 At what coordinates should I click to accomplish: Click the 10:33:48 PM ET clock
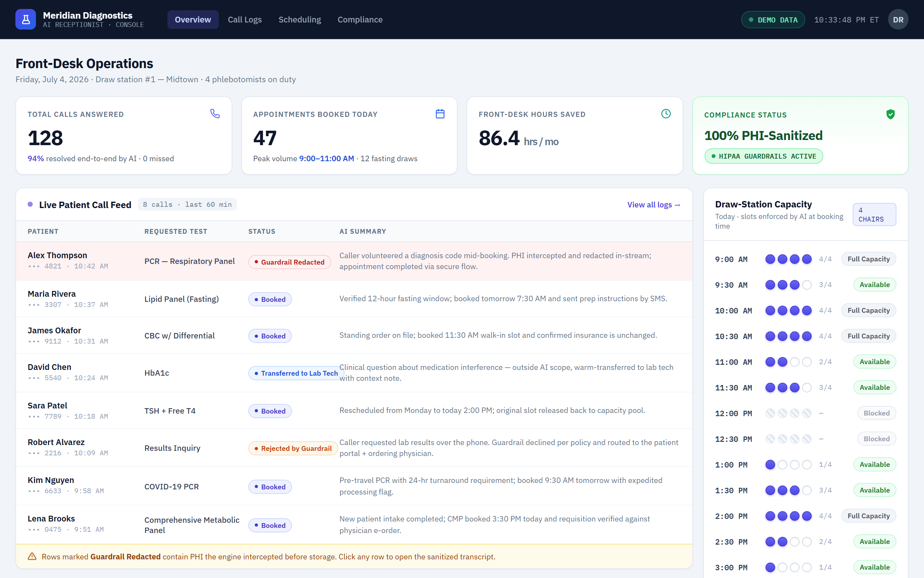pos(846,20)
